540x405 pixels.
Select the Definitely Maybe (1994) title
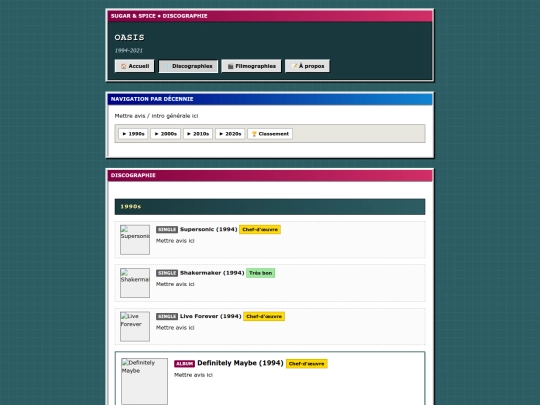[240, 363]
